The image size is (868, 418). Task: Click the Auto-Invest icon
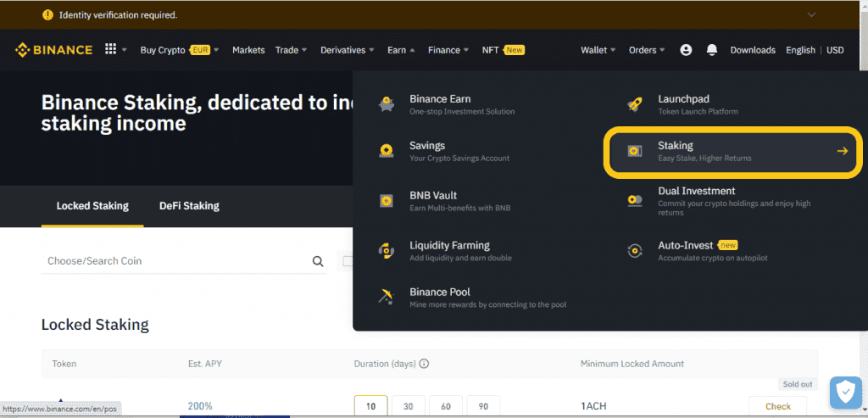[x=635, y=250]
